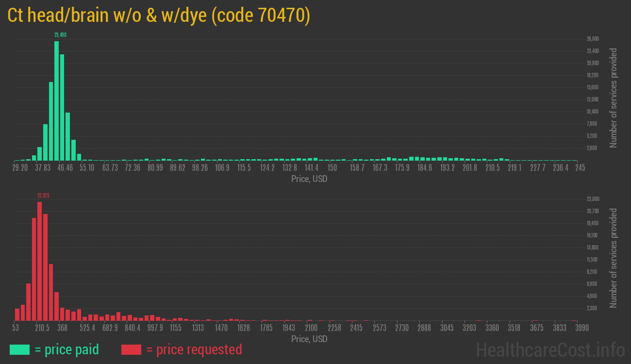631x364 pixels.
Task: Click the red price requested legend swatch
Action: click(131, 349)
